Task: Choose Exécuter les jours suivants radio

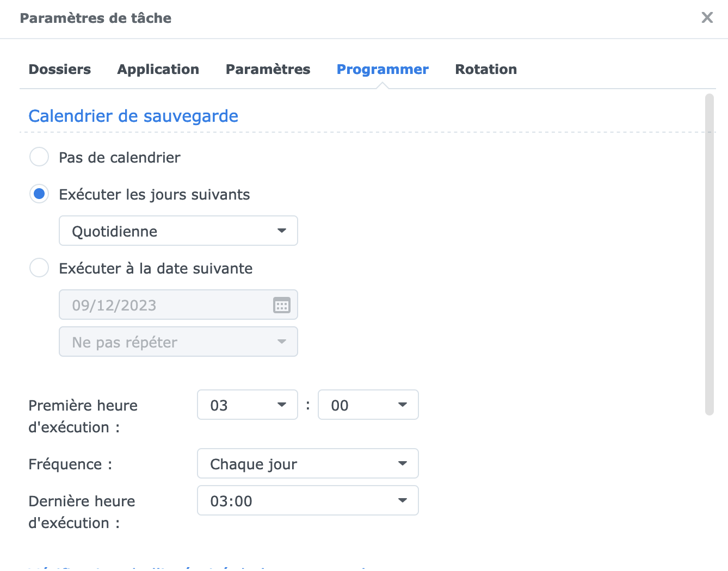Action: [x=39, y=194]
